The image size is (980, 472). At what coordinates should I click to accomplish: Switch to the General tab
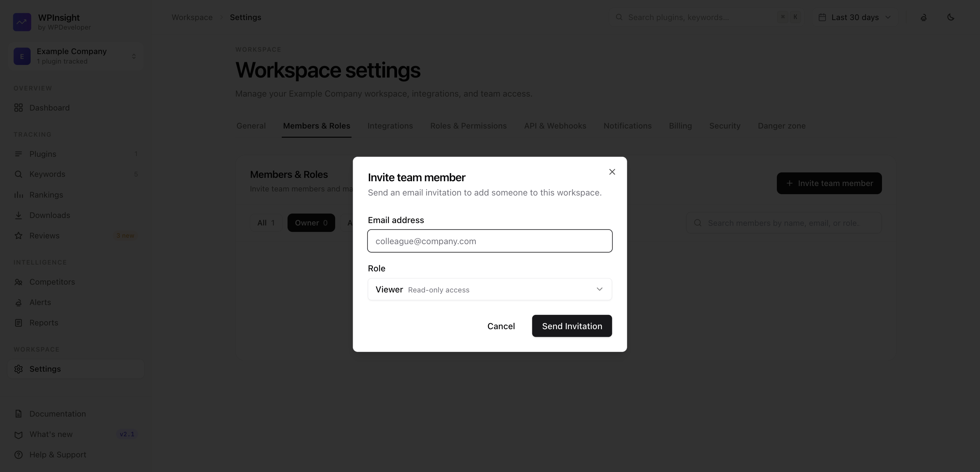(251, 126)
